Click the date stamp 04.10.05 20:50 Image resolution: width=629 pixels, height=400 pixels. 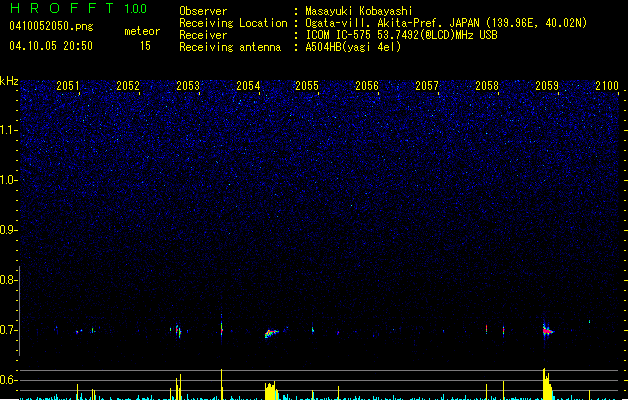coord(51,46)
